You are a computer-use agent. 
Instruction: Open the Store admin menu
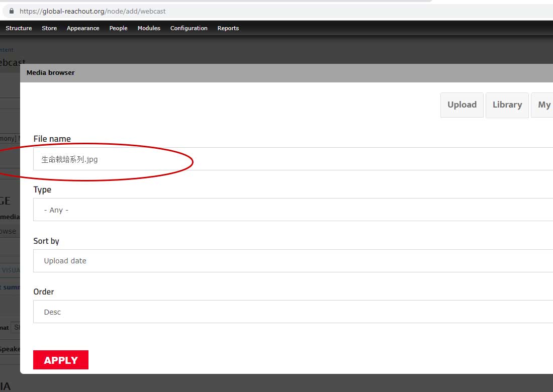pyautogui.click(x=49, y=28)
